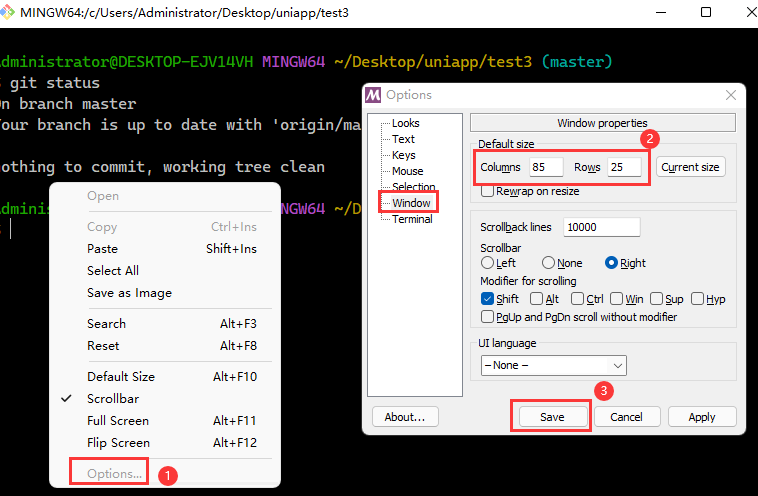Check the Win scrolling modifier

(x=616, y=299)
